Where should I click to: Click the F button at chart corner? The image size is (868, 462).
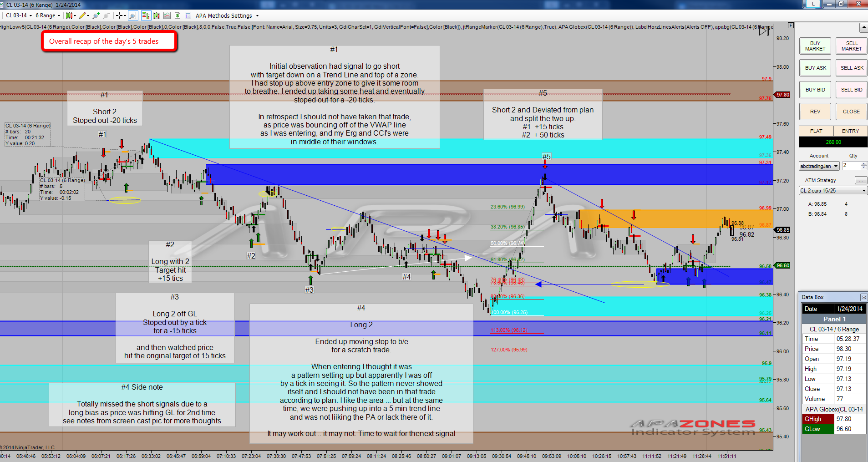[791, 25]
